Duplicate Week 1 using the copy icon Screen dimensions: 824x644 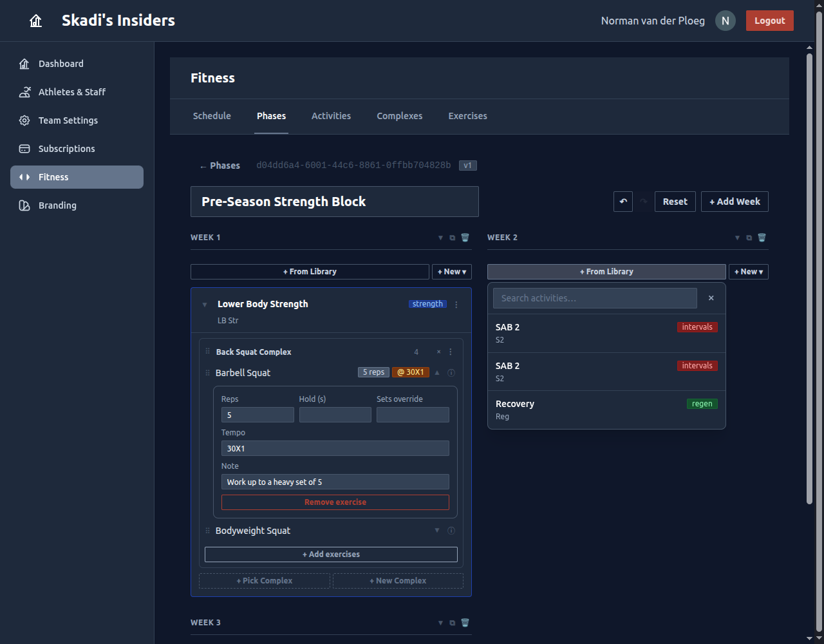pyautogui.click(x=453, y=238)
